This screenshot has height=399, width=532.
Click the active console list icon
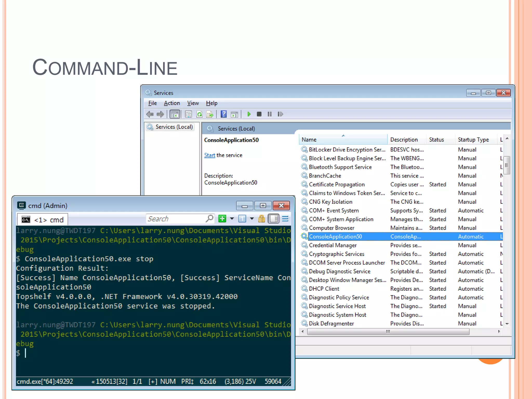pyautogui.click(x=242, y=219)
